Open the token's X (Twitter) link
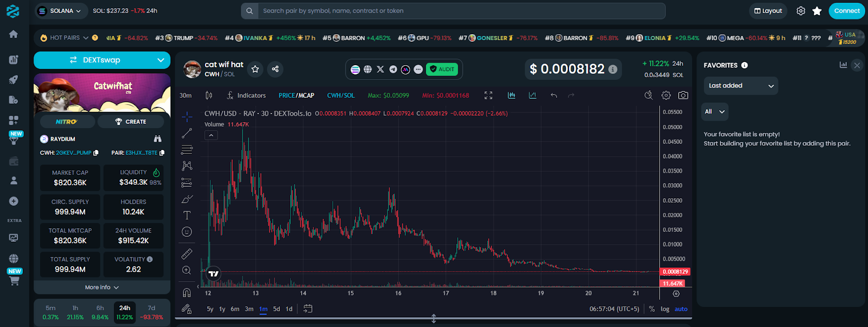 click(380, 70)
